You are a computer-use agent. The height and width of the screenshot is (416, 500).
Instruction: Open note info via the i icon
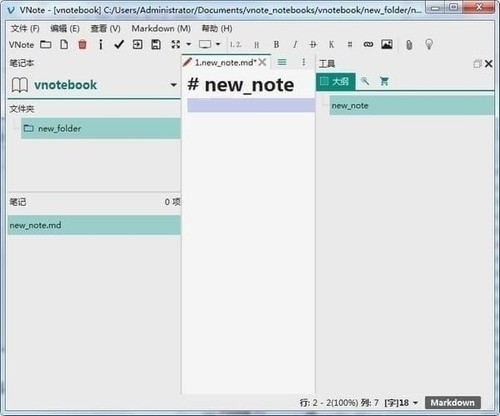pyautogui.click(x=101, y=44)
